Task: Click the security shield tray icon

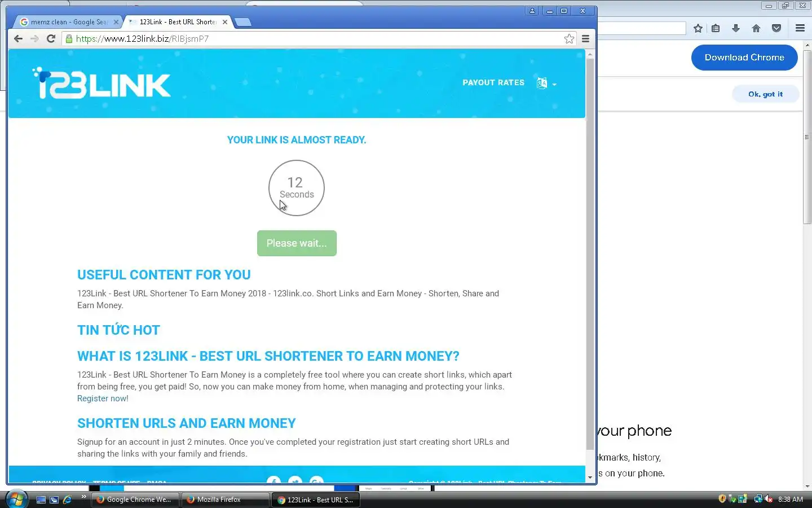Action: coord(722,499)
